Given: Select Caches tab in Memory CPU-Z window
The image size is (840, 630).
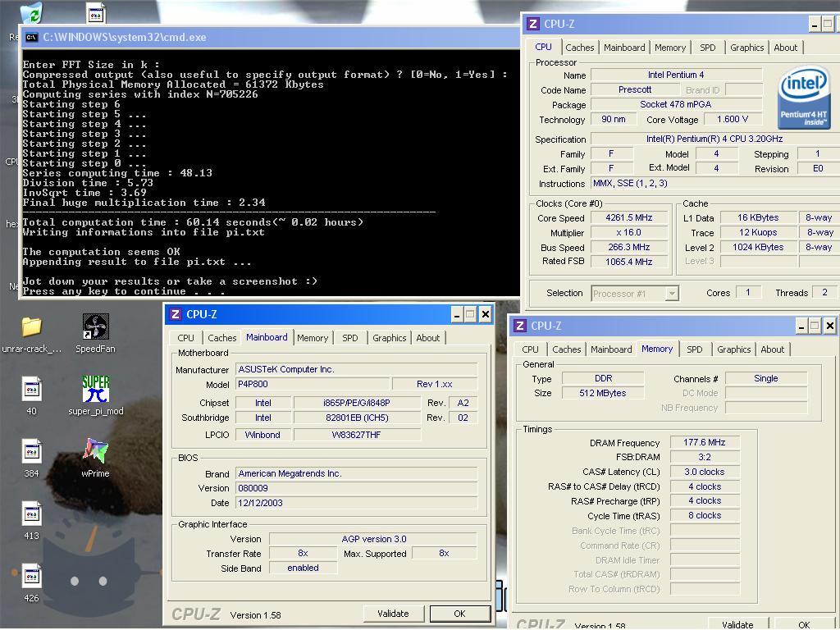Looking at the screenshot, I should click(x=566, y=349).
